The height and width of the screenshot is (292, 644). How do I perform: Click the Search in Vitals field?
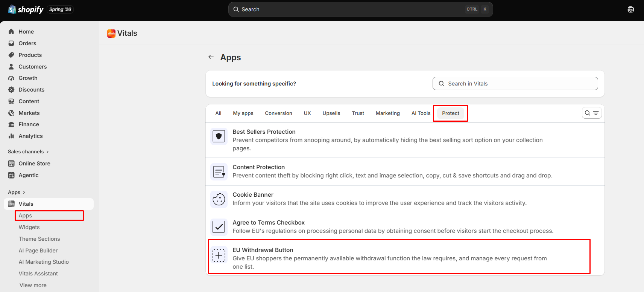point(515,84)
